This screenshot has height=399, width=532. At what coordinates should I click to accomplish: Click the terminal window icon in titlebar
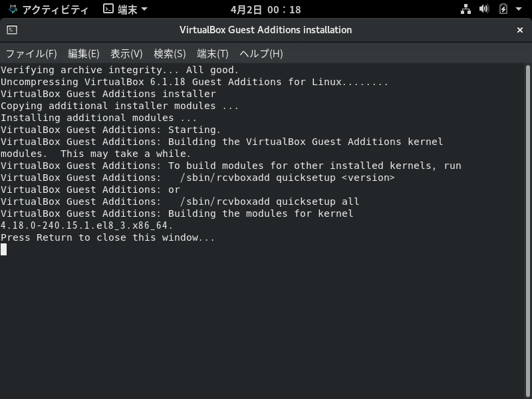tap(12, 30)
